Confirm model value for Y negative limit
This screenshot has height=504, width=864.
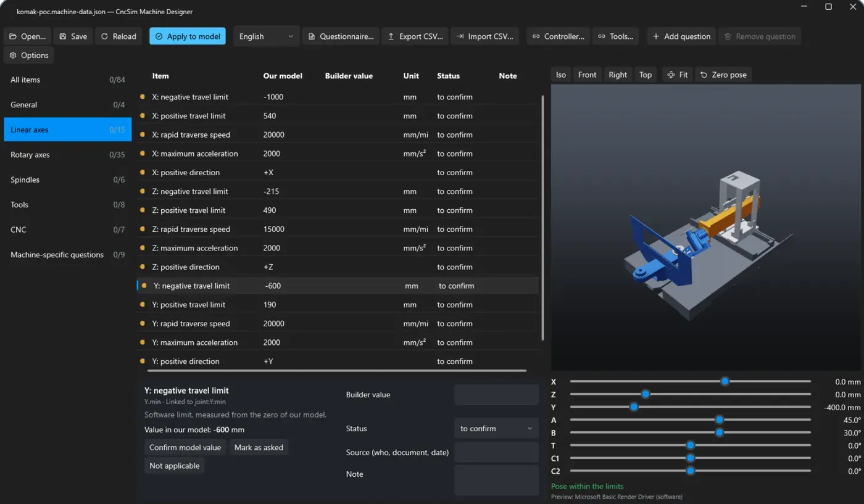tap(185, 447)
